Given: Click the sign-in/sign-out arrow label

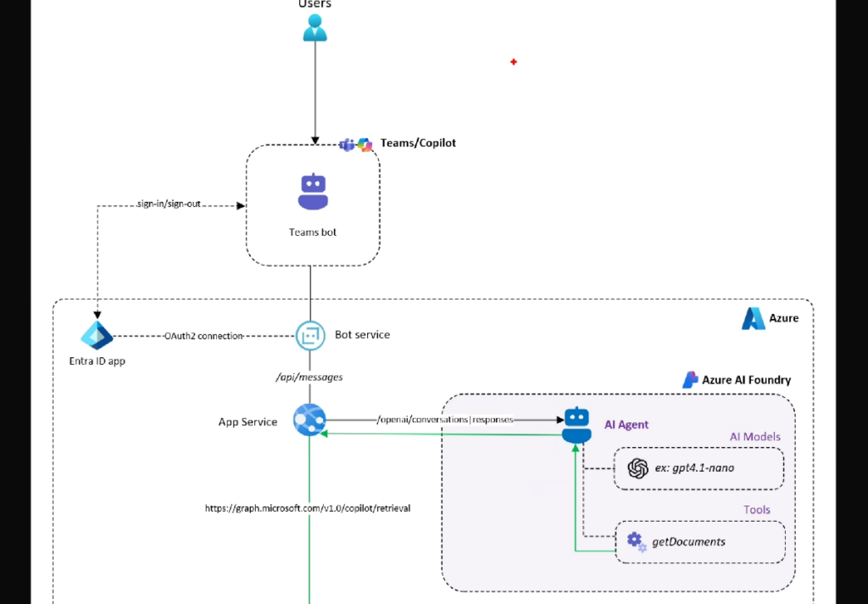Looking at the screenshot, I should point(169,204).
